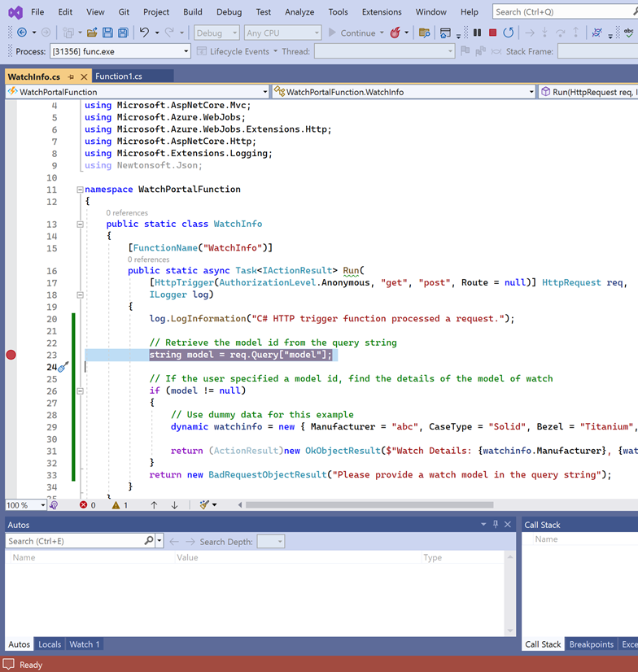This screenshot has width=638, height=672.
Task: Click the Break All pause icon
Action: pos(477,33)
